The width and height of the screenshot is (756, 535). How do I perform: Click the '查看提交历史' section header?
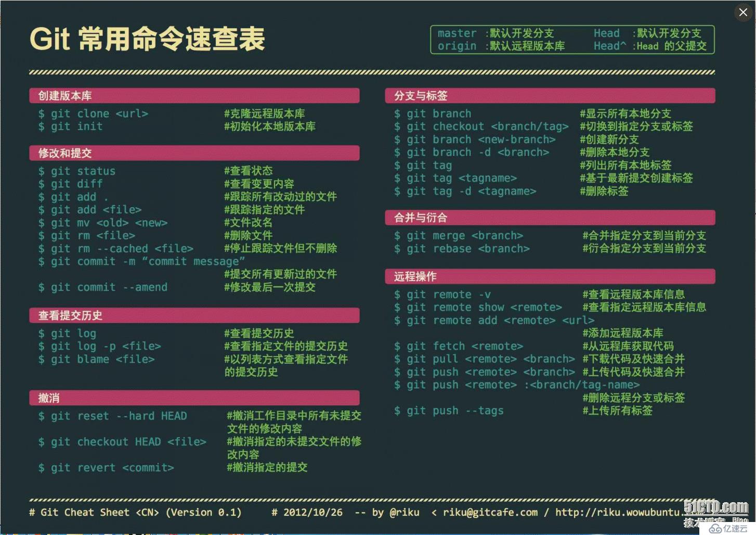pyautogui.click(x=194, y=315)
